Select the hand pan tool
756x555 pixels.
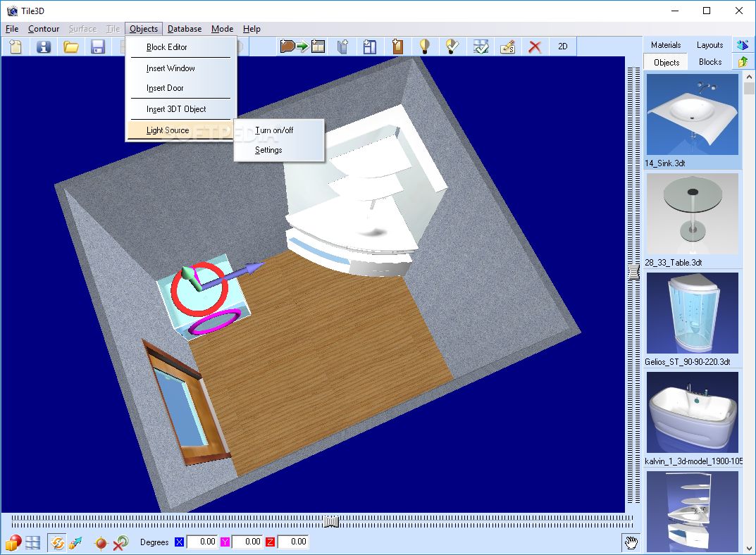pos(631,542)
